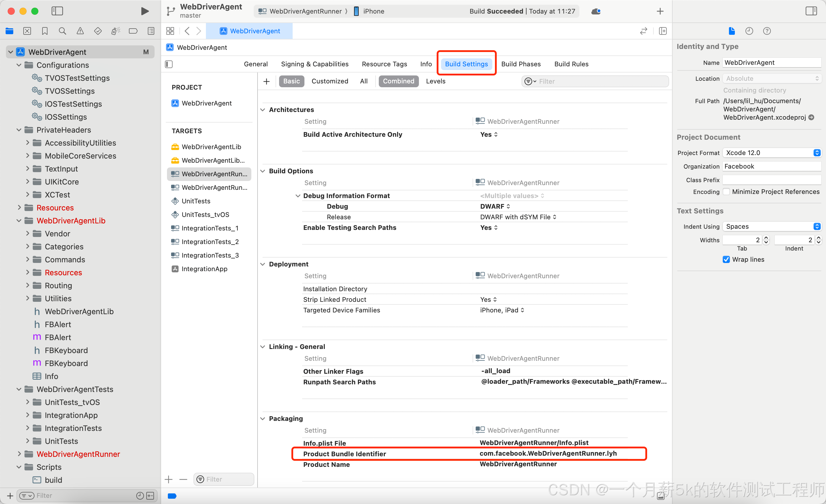Viewport: 826px width, 504px height.
Task: Open the Breakpoint navigator
Action: [x=133, y=31]
